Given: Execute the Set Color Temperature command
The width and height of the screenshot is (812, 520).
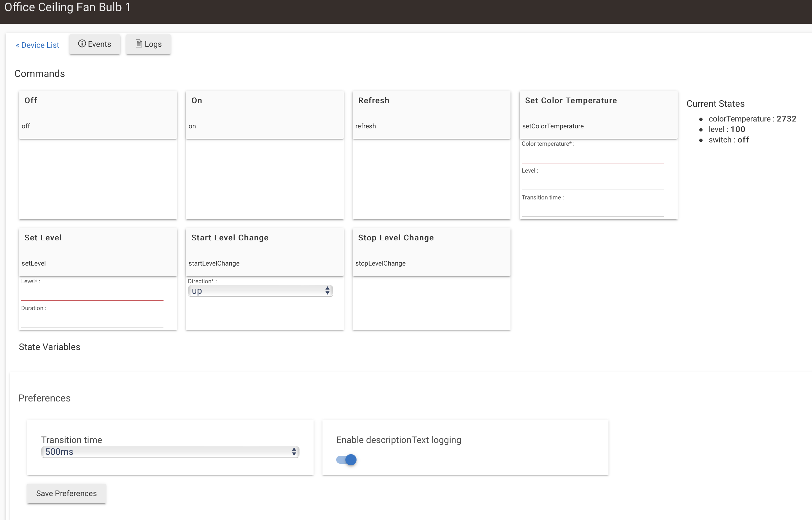Looking at the screenshot, I should click(598, 115).
